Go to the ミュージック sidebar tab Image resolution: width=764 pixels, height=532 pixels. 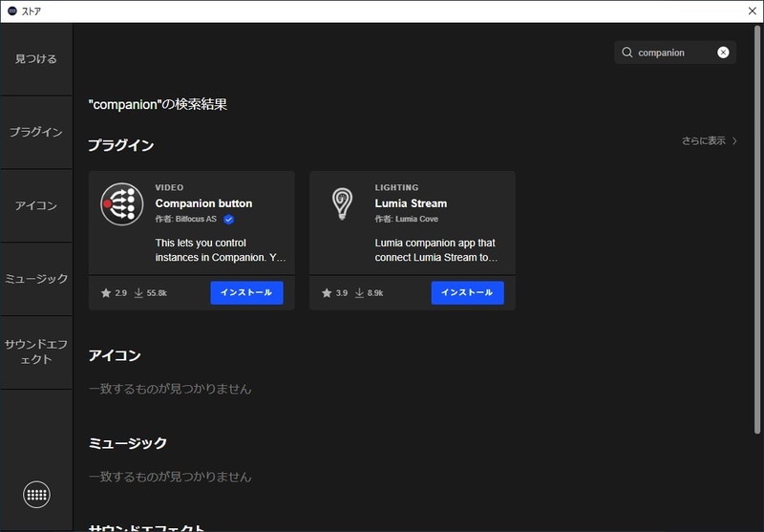pyautogui.click(x=36, y=279)
